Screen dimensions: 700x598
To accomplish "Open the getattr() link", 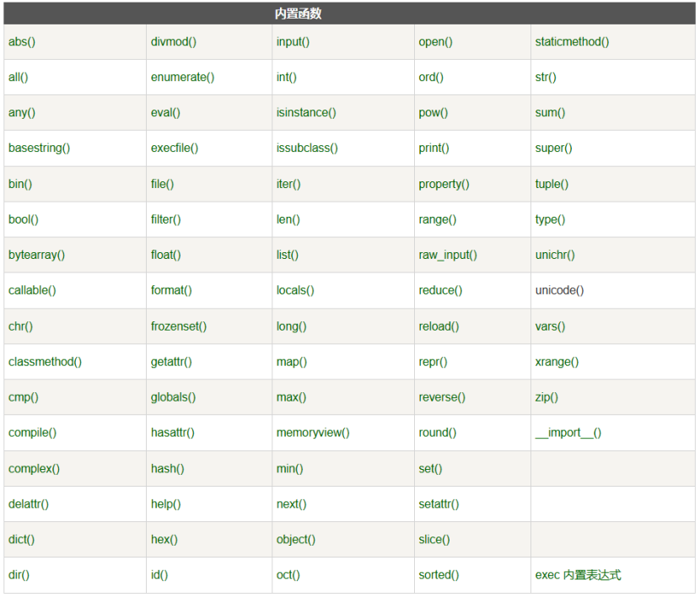I will tap(171, 362).
